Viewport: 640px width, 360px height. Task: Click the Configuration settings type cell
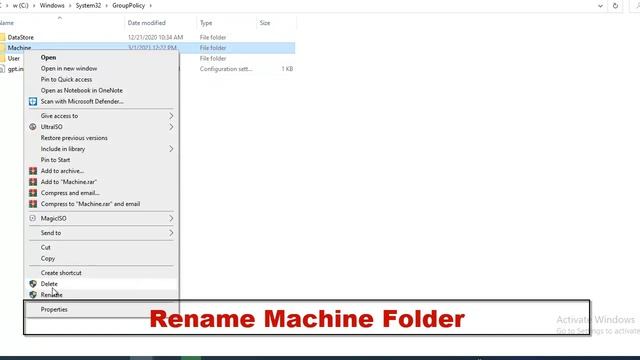click(226, 69)
